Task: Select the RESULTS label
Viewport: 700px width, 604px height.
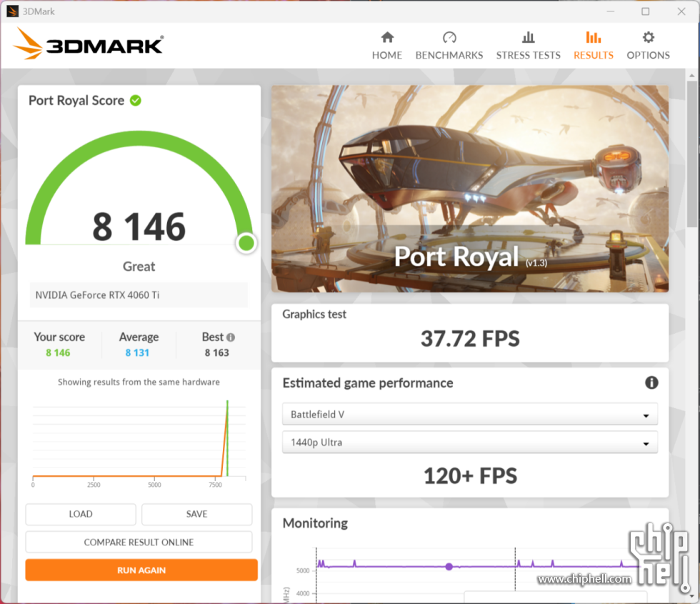Action: click(594, 56)
